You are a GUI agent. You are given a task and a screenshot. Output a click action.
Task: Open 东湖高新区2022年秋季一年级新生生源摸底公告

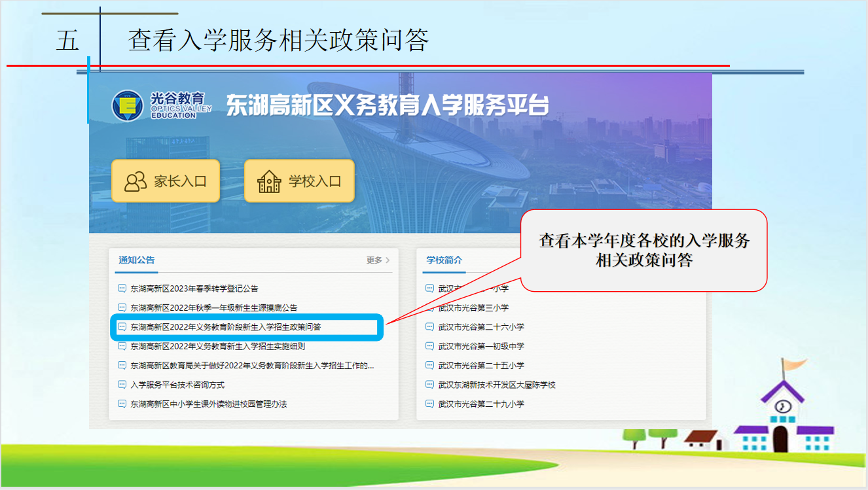pyautogui.click(x=213, y=307)
